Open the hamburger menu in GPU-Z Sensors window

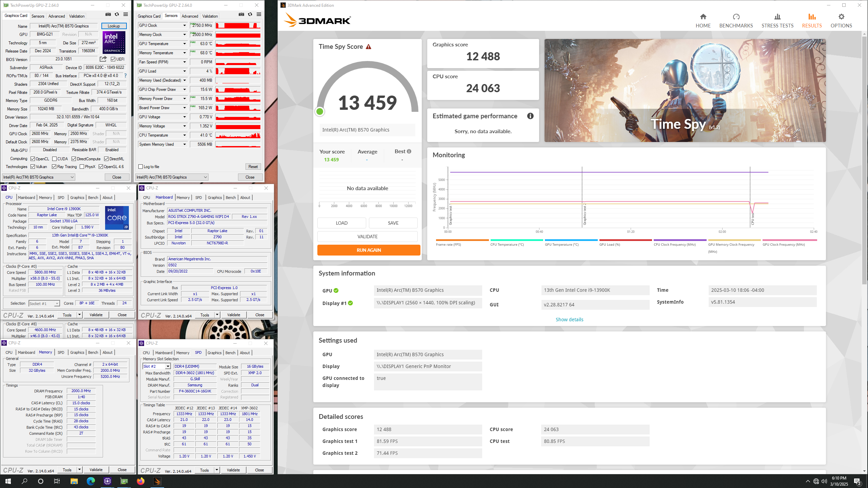coord(259,14)
